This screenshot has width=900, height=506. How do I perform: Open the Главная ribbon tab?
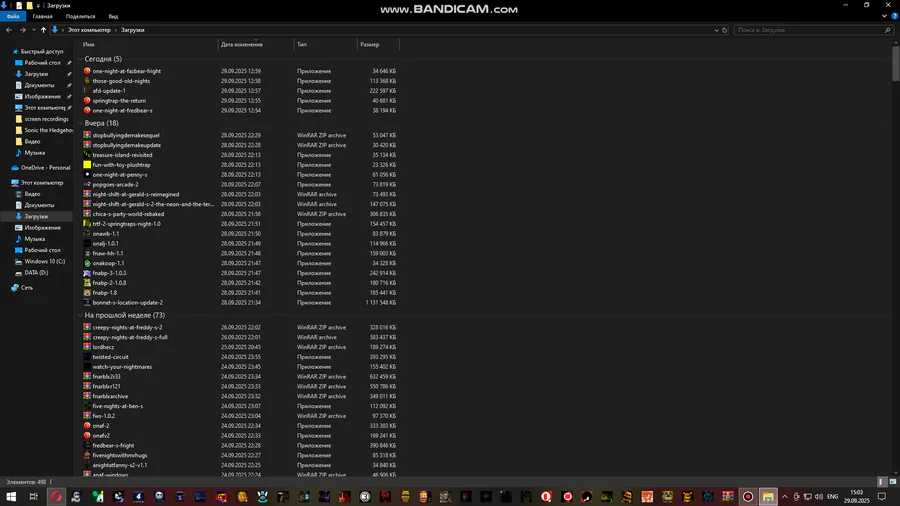coord(42,17)
